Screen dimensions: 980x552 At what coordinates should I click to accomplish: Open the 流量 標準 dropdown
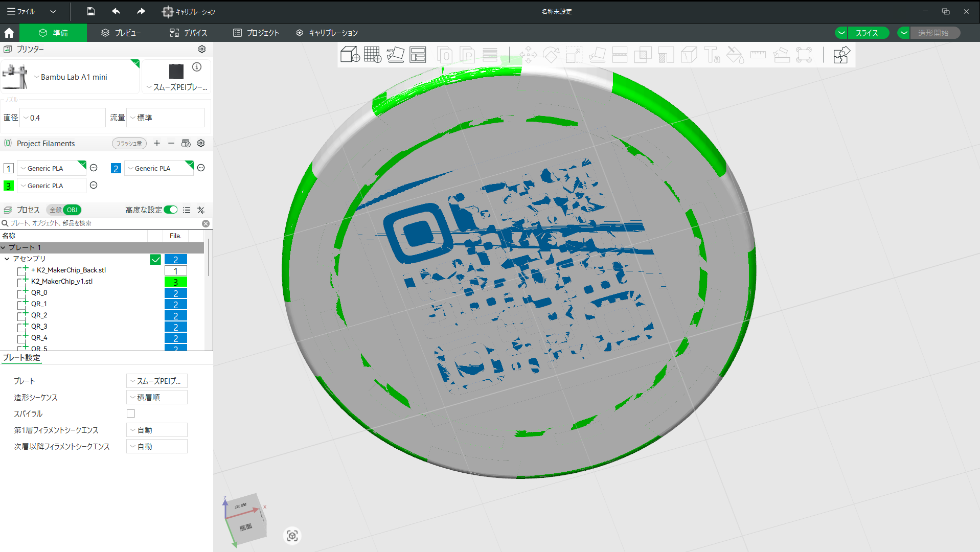click(x=165, y=118)
